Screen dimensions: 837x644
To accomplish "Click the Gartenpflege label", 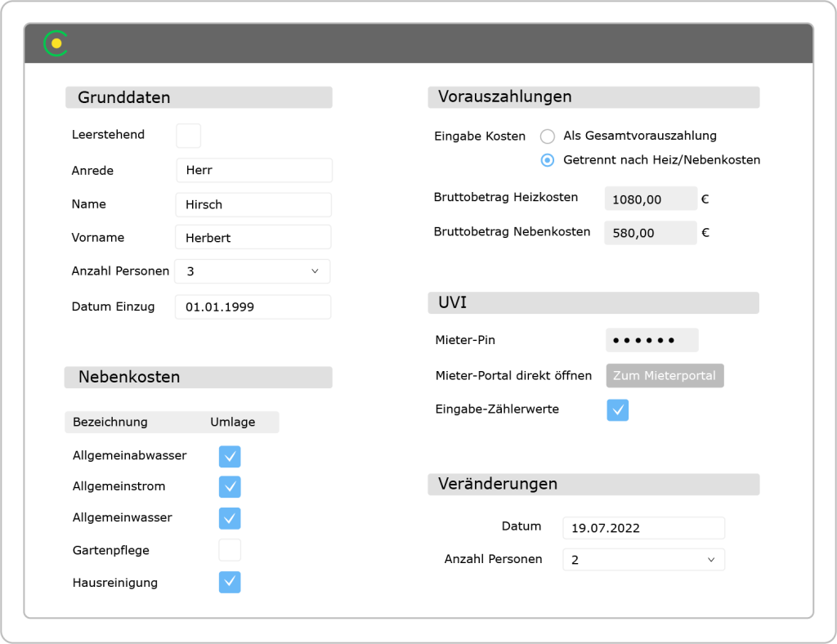I will click(111, 550).
